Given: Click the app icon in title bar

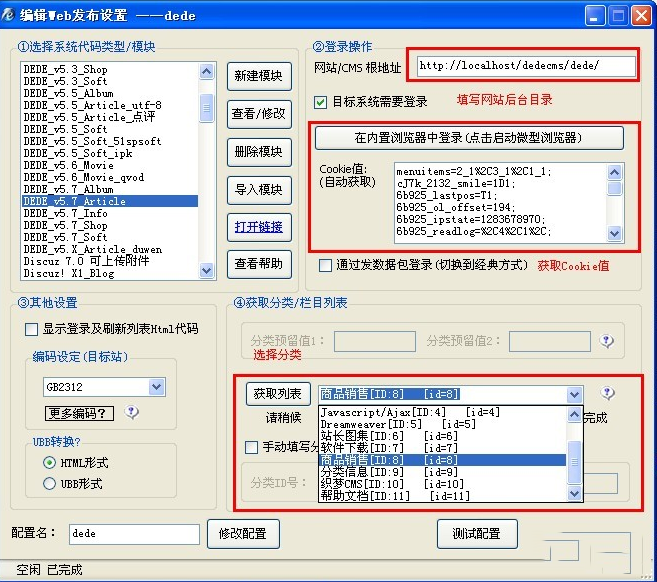Looking at the screenshot, I should point(12,15).
